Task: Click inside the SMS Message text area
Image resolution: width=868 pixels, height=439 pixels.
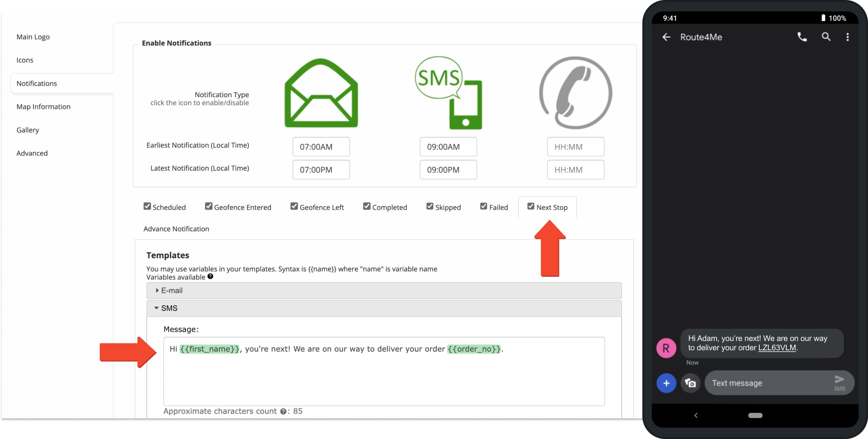Action: click(384, 371)
